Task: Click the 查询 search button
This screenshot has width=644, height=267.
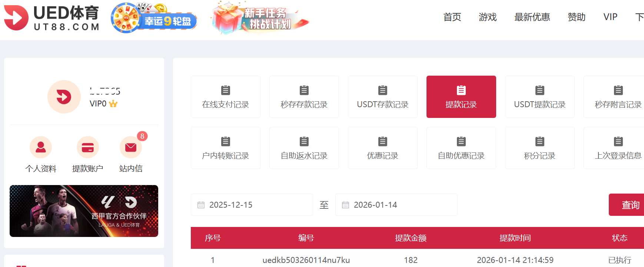Action: pos(627,205)
